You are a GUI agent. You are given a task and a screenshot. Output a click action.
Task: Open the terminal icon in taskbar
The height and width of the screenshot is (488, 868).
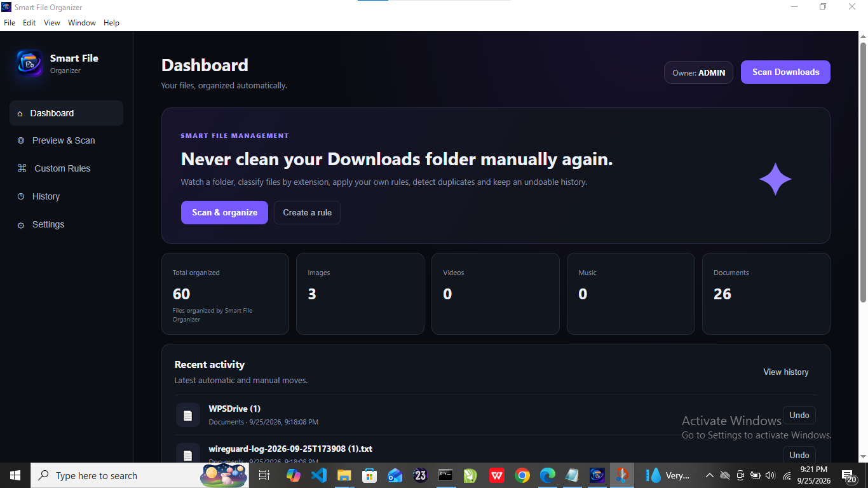[445, 475]
